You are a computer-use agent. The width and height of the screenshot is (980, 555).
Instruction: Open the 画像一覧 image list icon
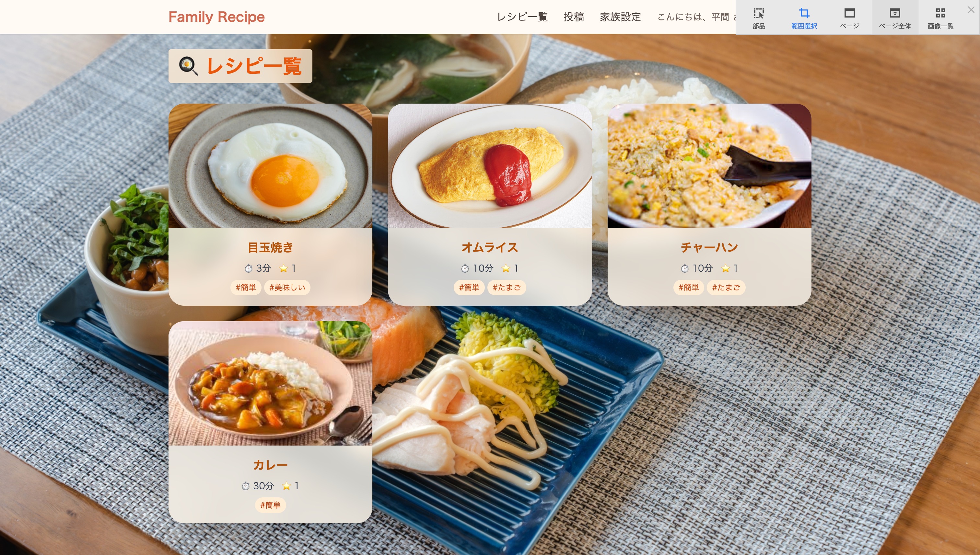(x=940, y=14)
